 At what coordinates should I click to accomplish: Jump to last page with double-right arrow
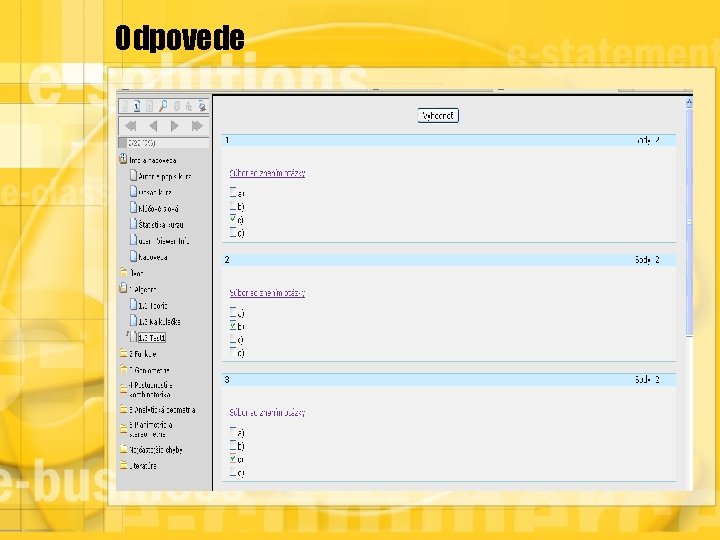(x=197, y=126)
